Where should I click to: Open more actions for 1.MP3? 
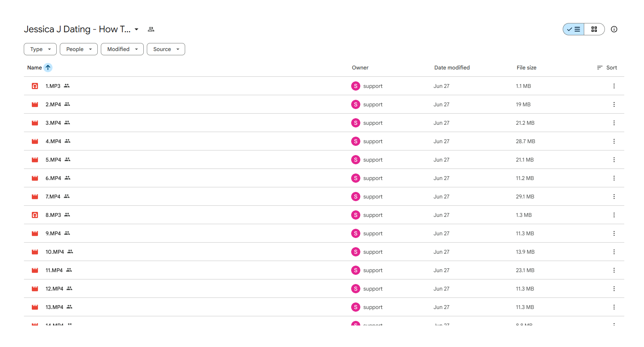click(x=614, y=86)
